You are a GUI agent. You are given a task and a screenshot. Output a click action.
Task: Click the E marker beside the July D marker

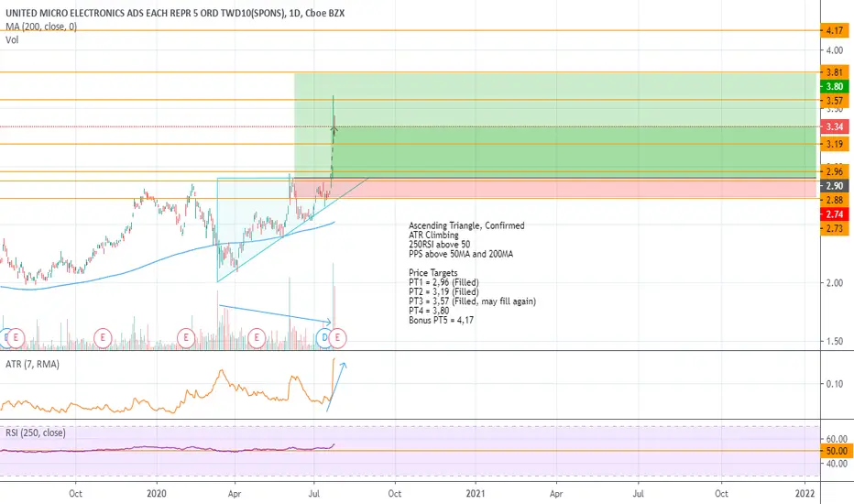(x=338, y=338)
